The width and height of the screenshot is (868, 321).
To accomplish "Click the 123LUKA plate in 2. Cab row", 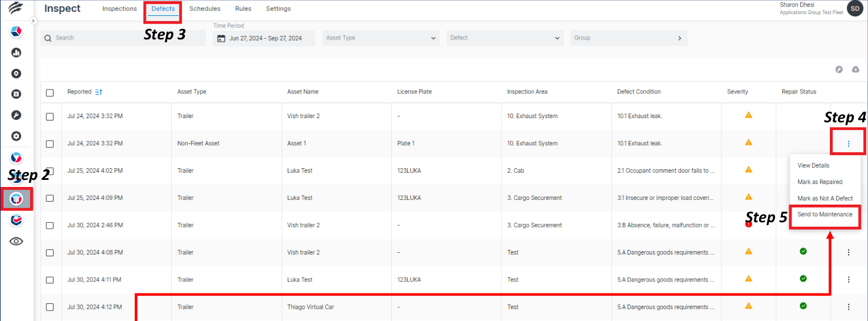I will pyautogui.click(x=409, y=170).
